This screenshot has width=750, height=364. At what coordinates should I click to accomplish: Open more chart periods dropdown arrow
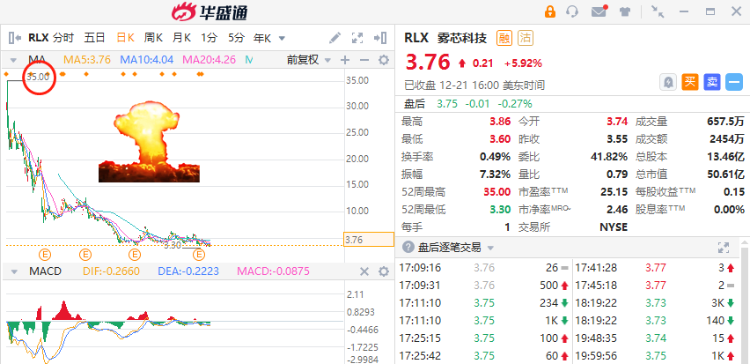tap(282, 38)
